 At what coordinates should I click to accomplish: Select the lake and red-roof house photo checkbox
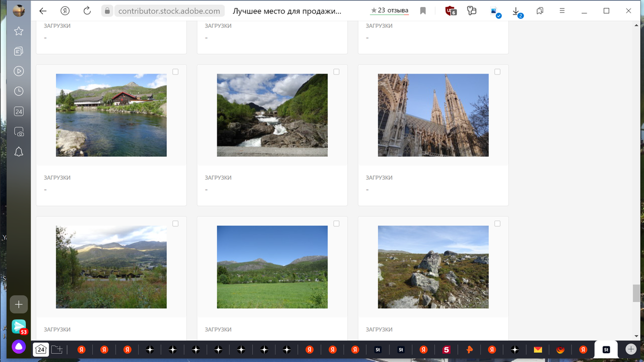(175, 72)
